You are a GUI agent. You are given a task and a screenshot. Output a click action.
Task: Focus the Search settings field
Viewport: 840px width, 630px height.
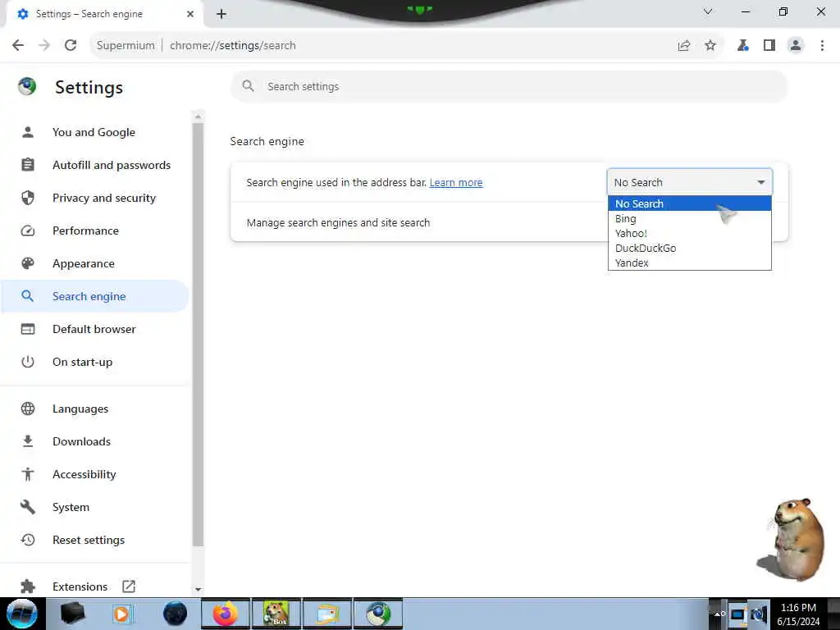(x=509, y=86)
